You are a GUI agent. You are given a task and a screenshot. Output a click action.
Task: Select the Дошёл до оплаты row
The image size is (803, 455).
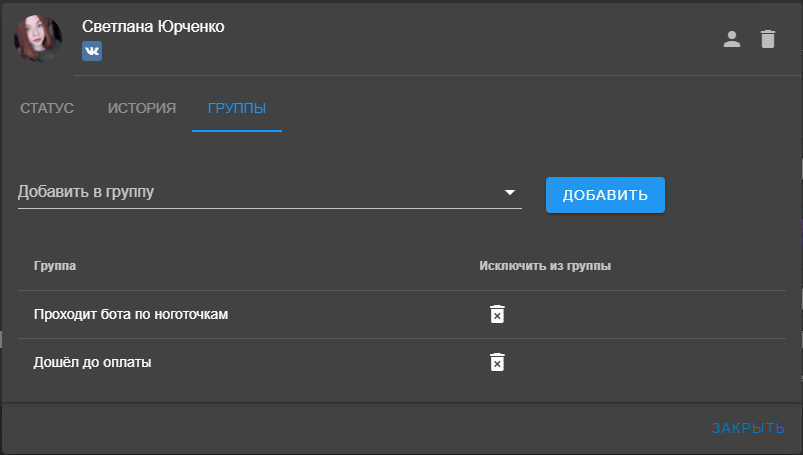tap(402, 362)
